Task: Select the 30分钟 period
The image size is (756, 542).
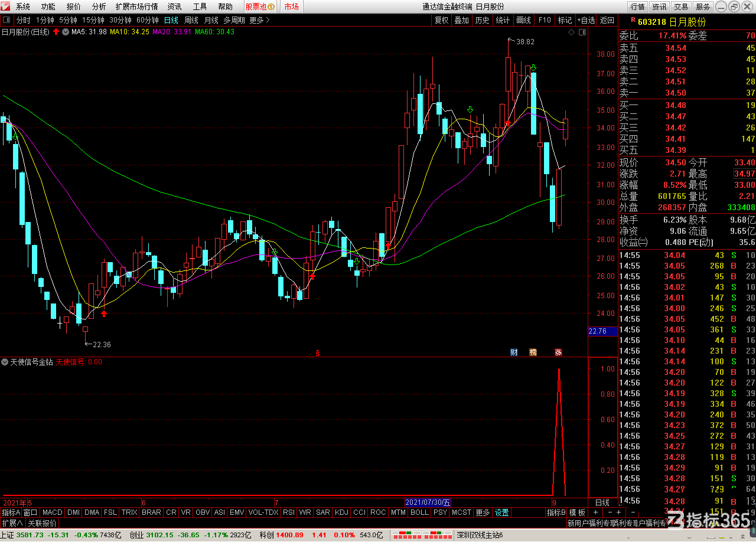Action: [120, 20]
